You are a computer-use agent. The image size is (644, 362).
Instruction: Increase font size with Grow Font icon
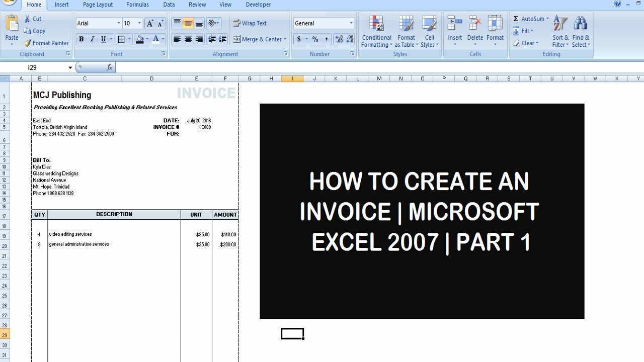[150, 23]
